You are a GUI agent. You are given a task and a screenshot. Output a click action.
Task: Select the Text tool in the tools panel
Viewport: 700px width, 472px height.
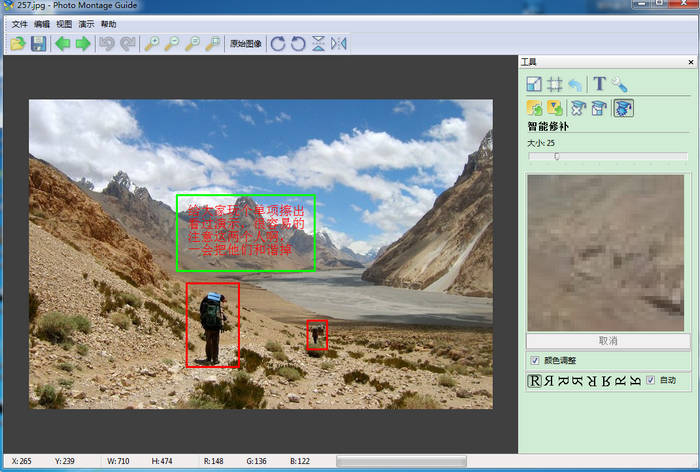point(599,85)
